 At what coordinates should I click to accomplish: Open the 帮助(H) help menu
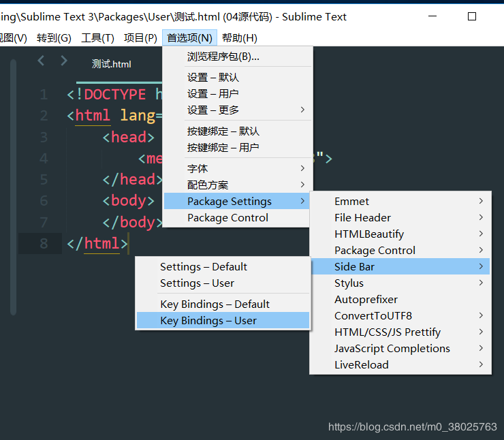pyautogui.click(x=240, y=38)
